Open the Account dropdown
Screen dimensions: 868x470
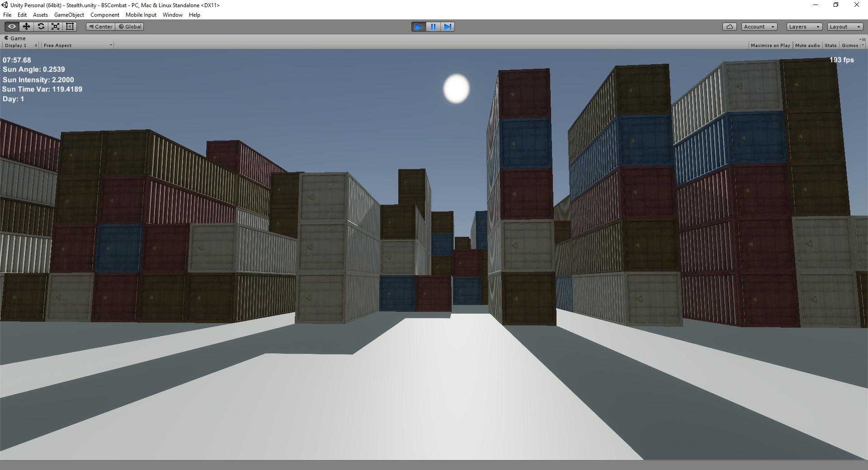click(x=759, y=27)
